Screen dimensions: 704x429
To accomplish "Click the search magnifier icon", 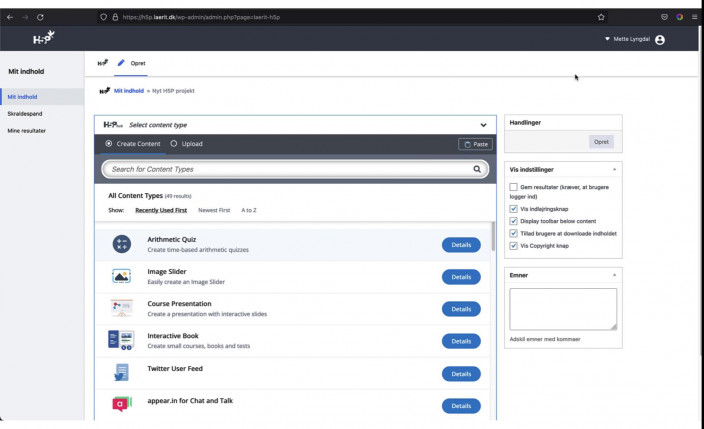I will coord(477,170).
